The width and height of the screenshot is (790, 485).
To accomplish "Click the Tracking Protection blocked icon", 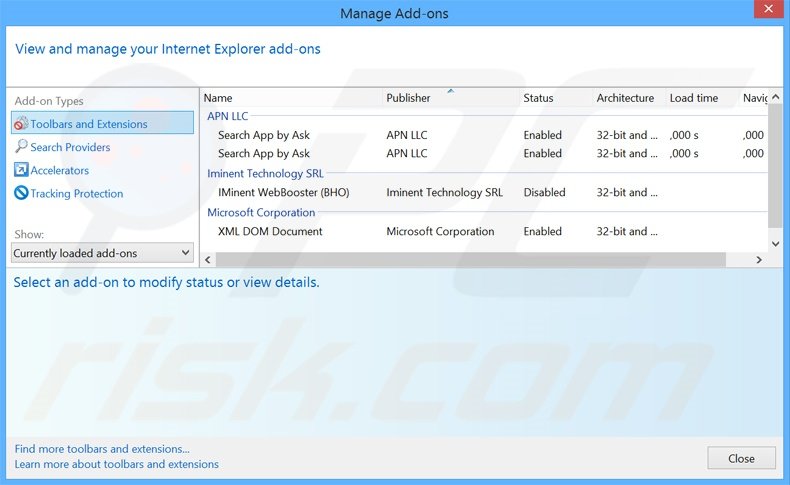I will 21,193.
